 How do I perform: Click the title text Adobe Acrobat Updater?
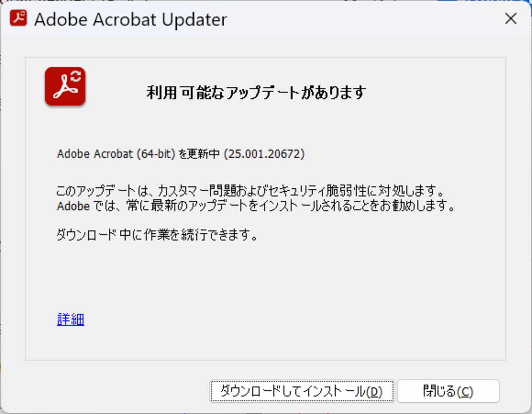131,19
